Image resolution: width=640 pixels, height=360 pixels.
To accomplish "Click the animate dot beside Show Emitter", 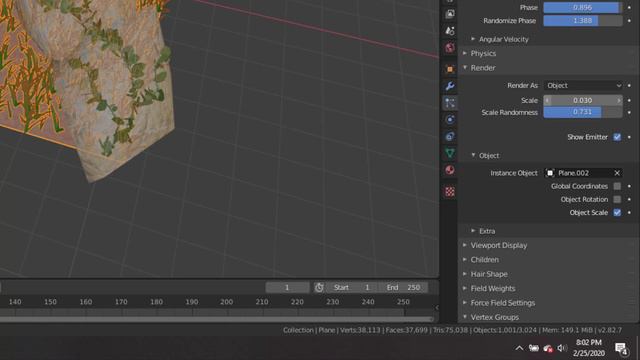I will 629,137.
